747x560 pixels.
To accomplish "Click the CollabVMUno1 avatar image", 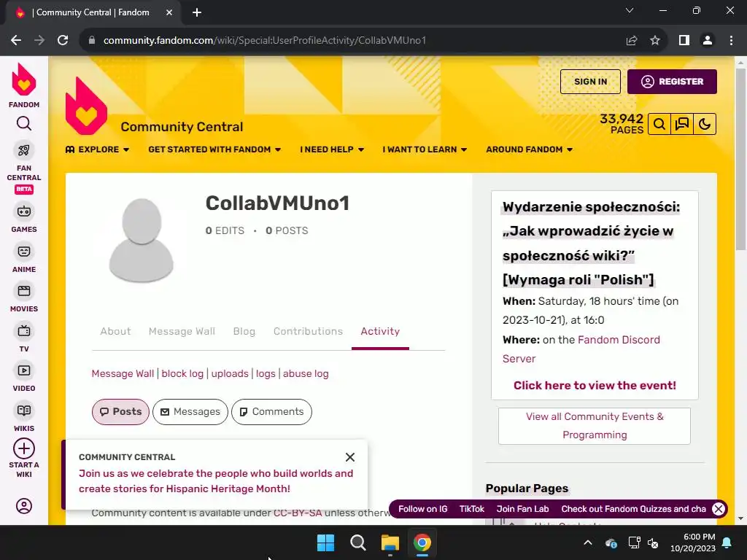I will (141, 241).
